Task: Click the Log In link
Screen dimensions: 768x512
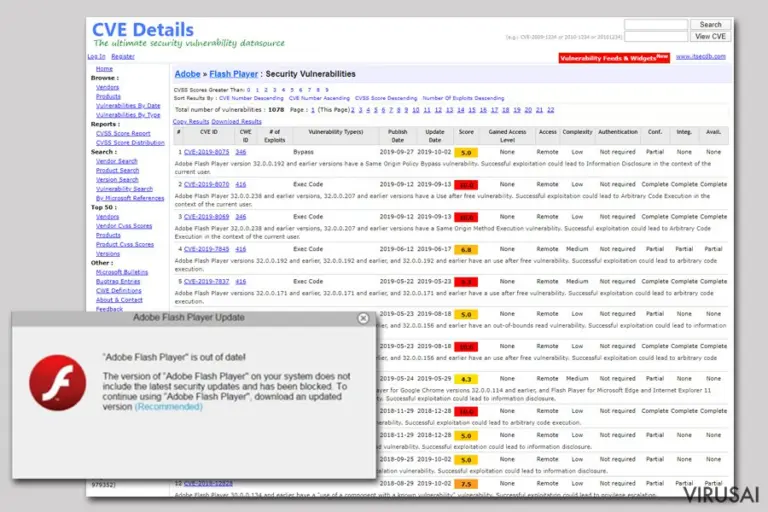Action: pos(96,56)
